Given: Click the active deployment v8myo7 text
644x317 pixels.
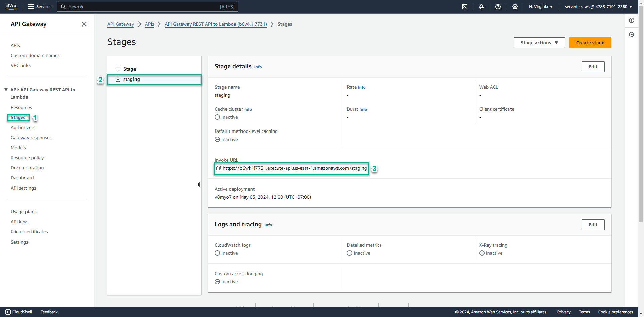Looking at the screenshot, I should click(x=263, y=197).
